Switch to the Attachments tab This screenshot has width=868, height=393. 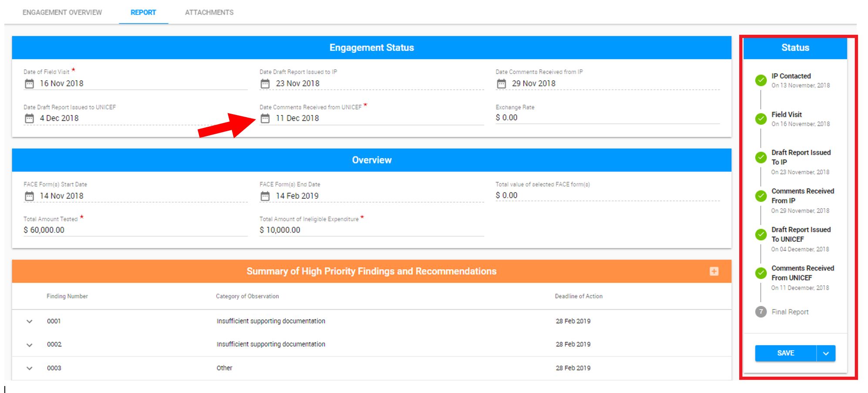(209, 13)
